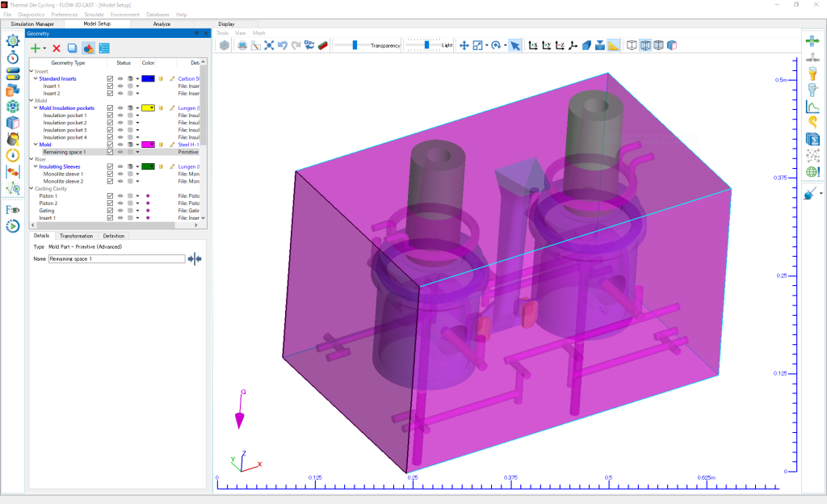Open the Transformation tab in details panel
This screenshot has width=827, height=504.
(x=76, y=236)
